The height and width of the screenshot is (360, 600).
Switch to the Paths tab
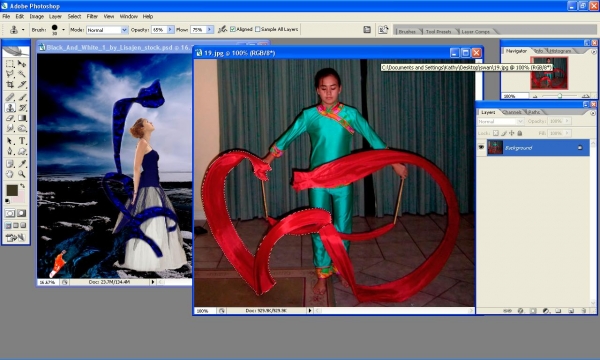point(534,112)
